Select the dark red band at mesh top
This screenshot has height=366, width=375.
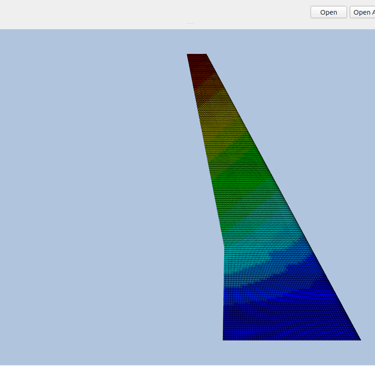199,65
